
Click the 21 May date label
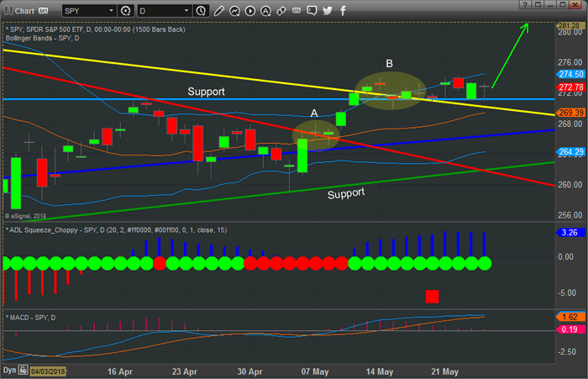point(444,371)
